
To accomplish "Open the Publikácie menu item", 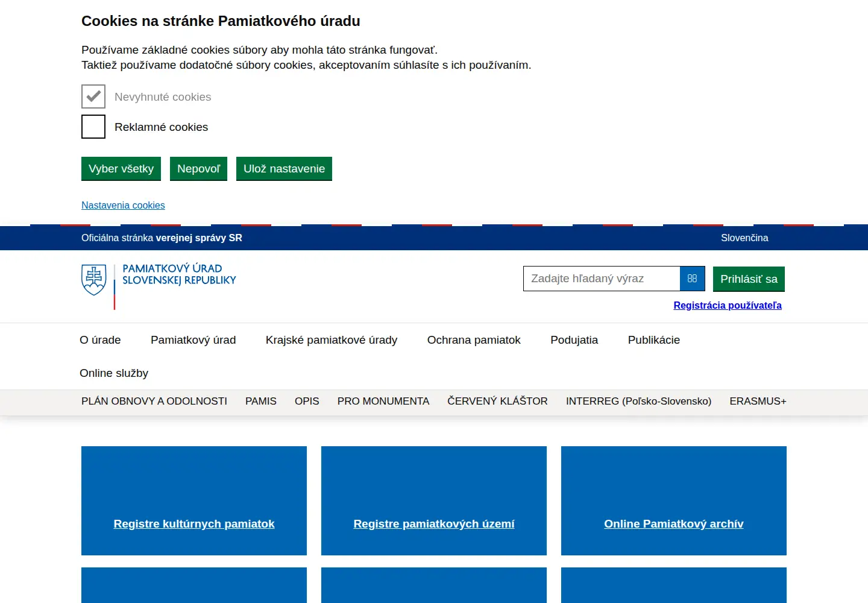I will pos(653,340).
